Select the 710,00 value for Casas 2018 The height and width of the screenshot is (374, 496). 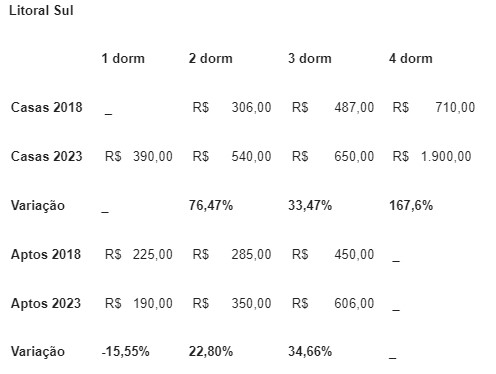pos(455,107)
